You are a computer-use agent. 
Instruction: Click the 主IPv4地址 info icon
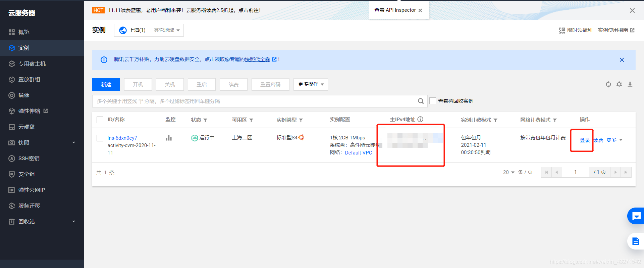tap(420, 119)
